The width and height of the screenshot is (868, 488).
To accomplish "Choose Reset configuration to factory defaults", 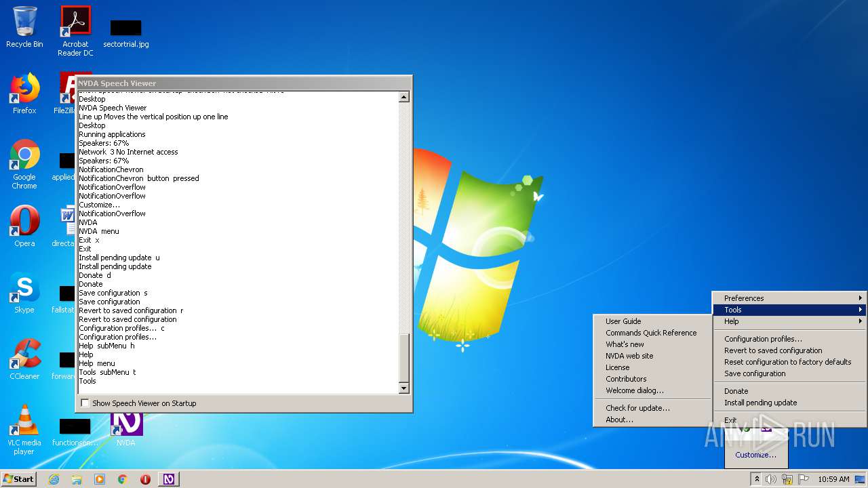I will (790, 362).
